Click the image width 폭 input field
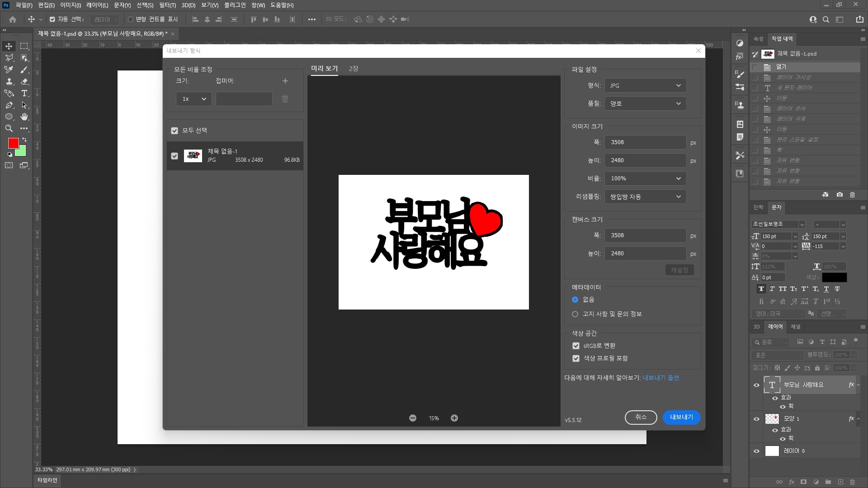 point(645,142)
